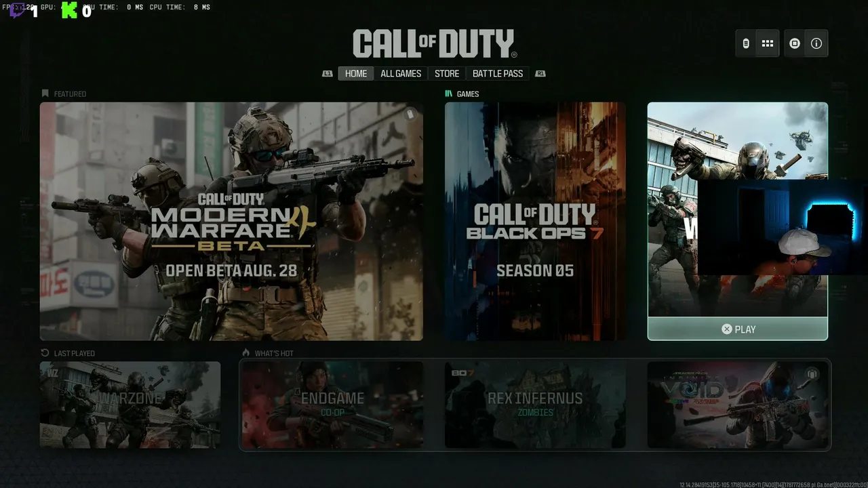Click the corner icon on the featured beta card
868x488 pixels.
[x=410, y=115]
